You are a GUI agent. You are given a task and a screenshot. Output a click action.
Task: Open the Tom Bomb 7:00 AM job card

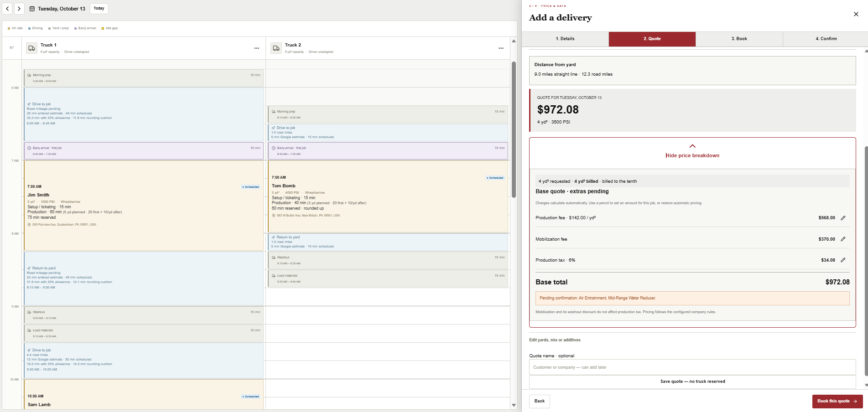coord(388,196)
